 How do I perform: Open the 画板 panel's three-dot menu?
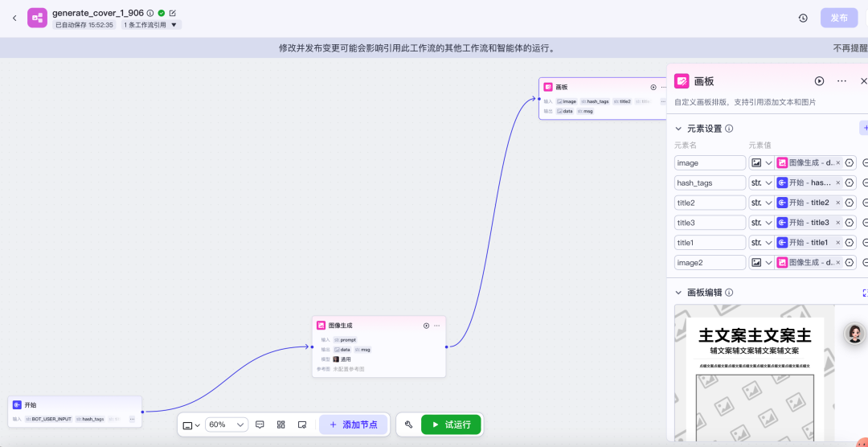point(841,81)
